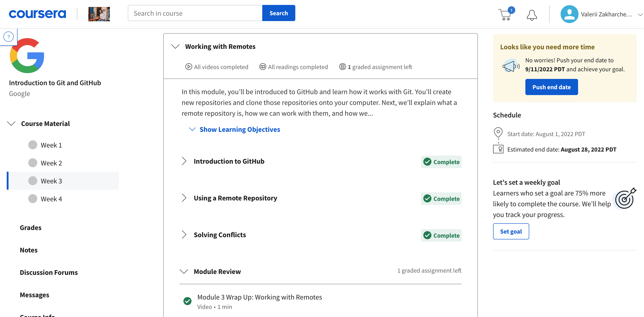Click the shopping cart icon
This screenshot has width=644, height=317.
coord(504,13)
